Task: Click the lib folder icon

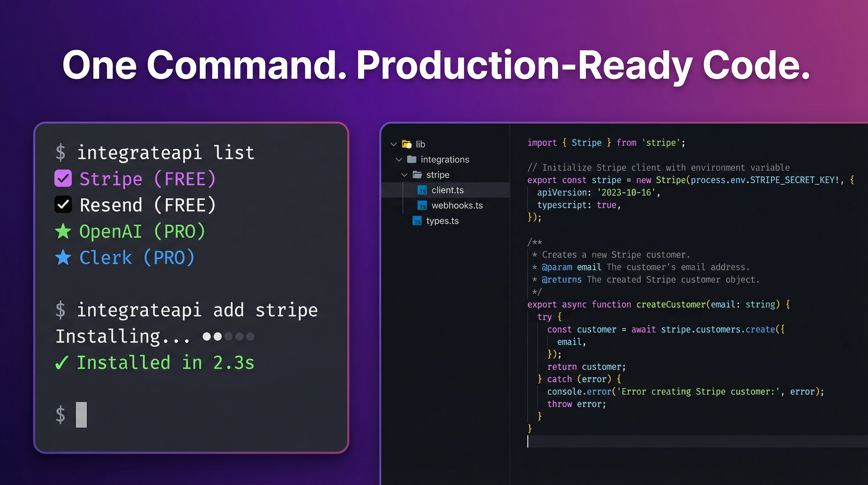Action: tap(407, 144)
